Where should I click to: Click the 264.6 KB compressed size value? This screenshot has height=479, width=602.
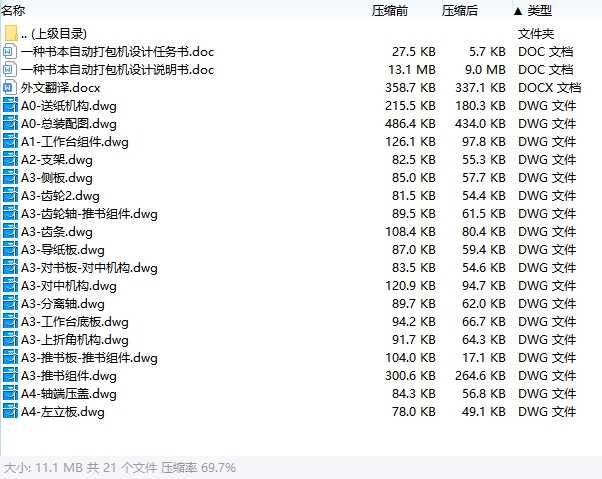[x=480, y=376]
